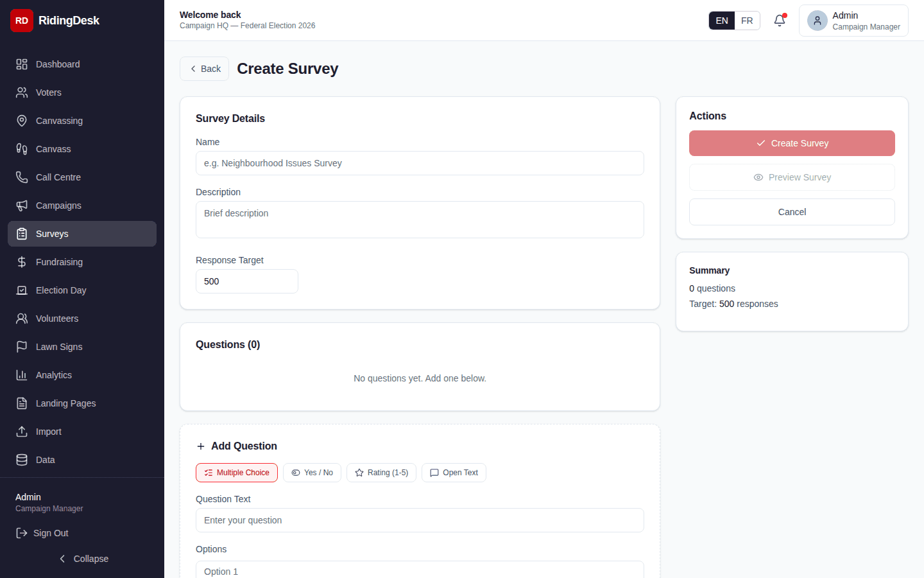Click the Import upload icon
This screenshot has height=578, width=924.
coord(21,432)
